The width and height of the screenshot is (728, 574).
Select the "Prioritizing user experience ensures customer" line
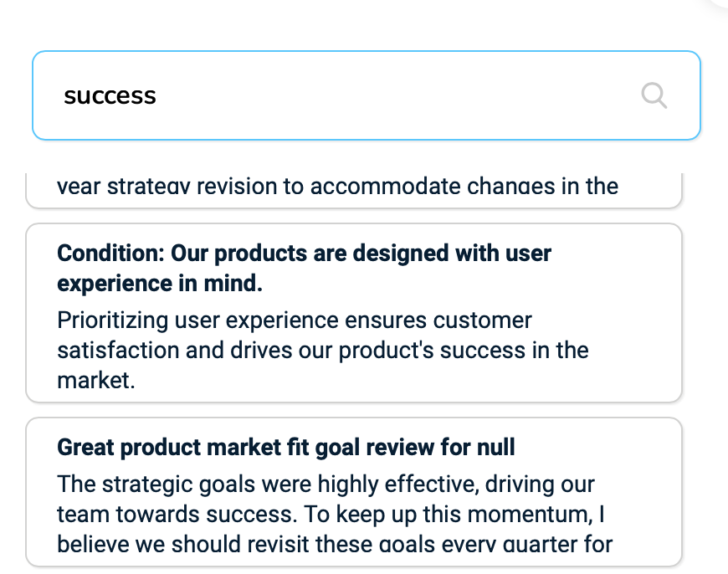point(294,320)
